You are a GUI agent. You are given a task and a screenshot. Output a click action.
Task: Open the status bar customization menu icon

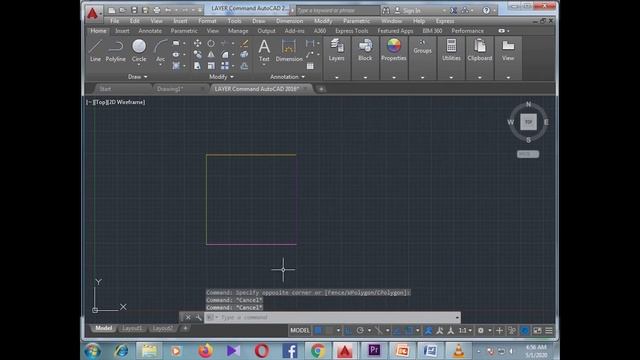(x=549, y=331)
